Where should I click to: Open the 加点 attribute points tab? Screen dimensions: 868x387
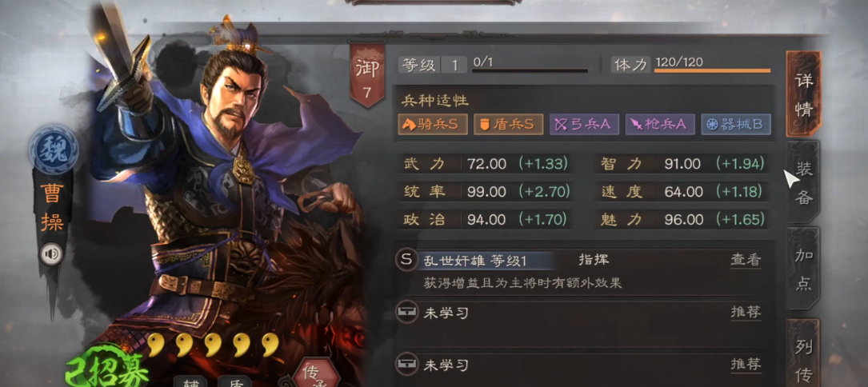803,269
